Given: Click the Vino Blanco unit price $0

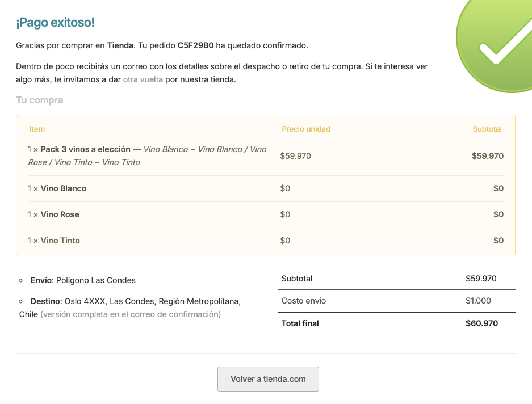Looking at the screenshot, I should (285, 188).
